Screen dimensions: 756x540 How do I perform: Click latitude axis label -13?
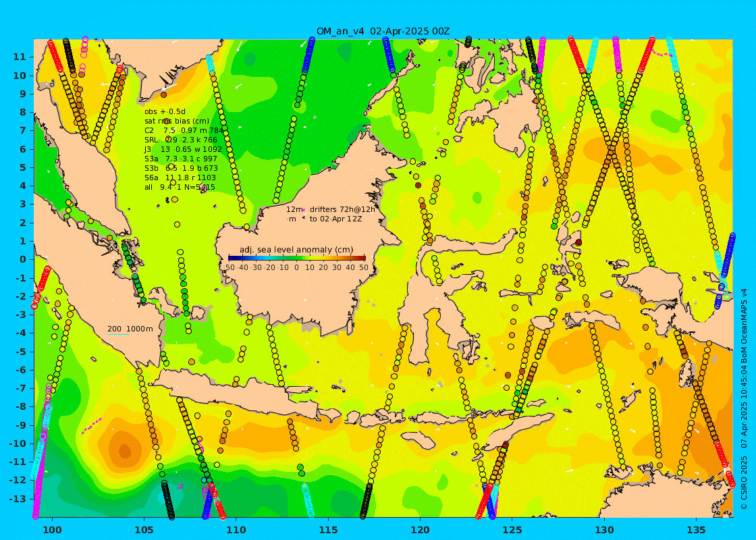18,499
